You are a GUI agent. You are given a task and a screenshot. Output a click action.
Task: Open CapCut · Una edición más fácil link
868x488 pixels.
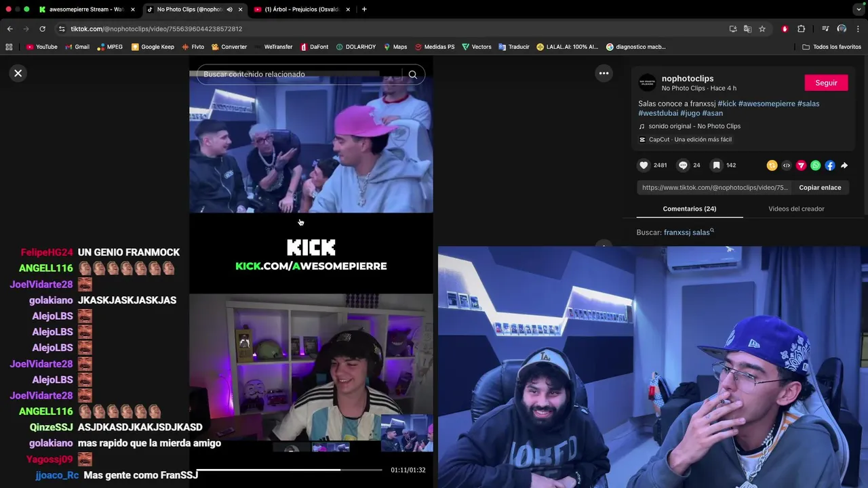pyautogui.click(x=690, y=140)
